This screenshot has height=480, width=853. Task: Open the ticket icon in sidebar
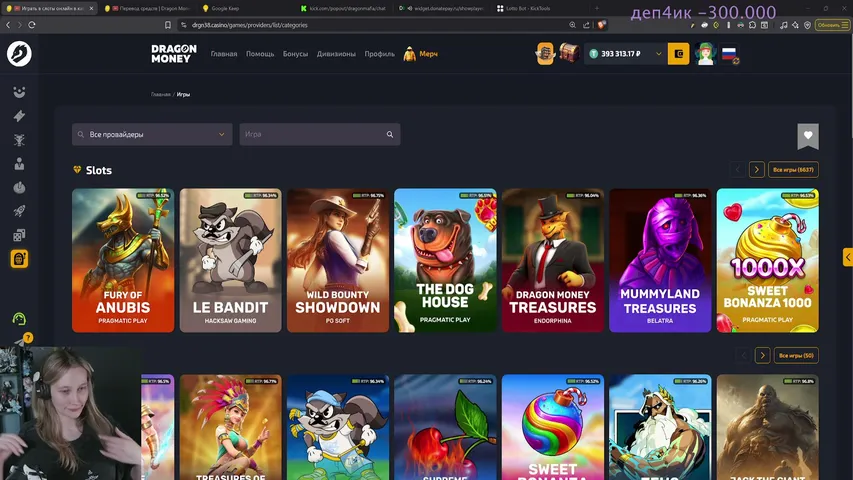(x=19, y=116)
